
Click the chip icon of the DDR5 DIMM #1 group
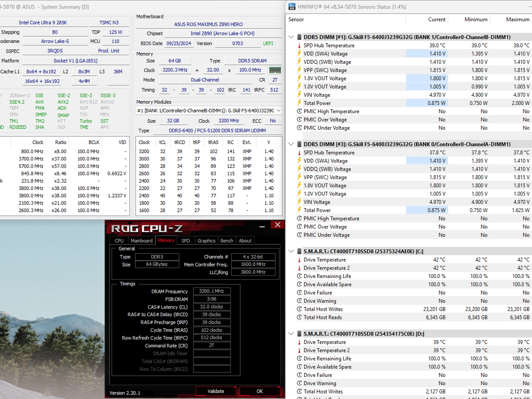[299, 37]
